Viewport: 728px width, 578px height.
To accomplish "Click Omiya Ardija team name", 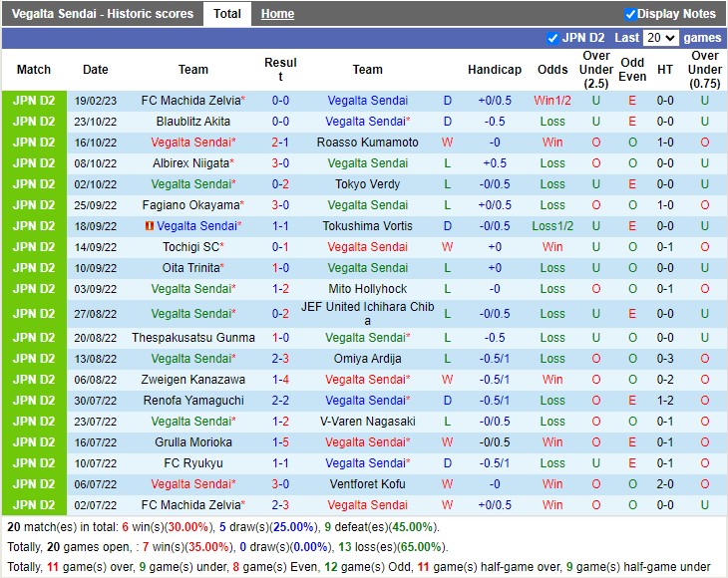I will click(x=367, y=359).
